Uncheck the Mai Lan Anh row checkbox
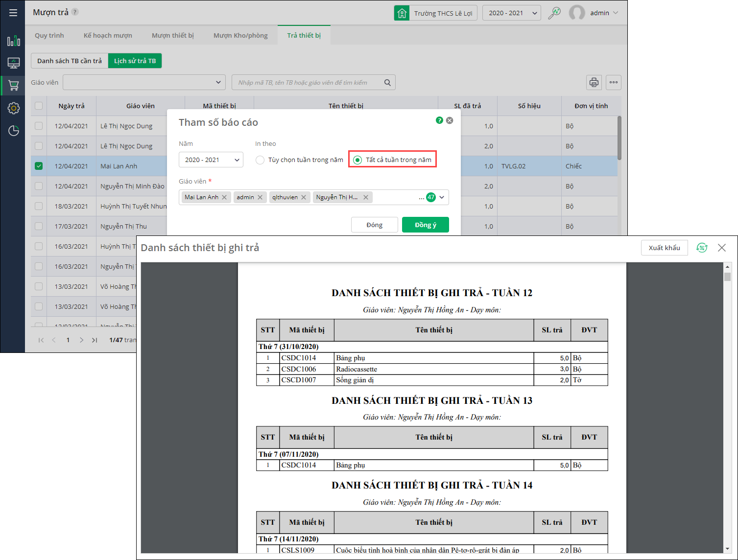Image resolution: width=738 pixels, height=560 pixels. pyautogui.click(x=39, y=166)
